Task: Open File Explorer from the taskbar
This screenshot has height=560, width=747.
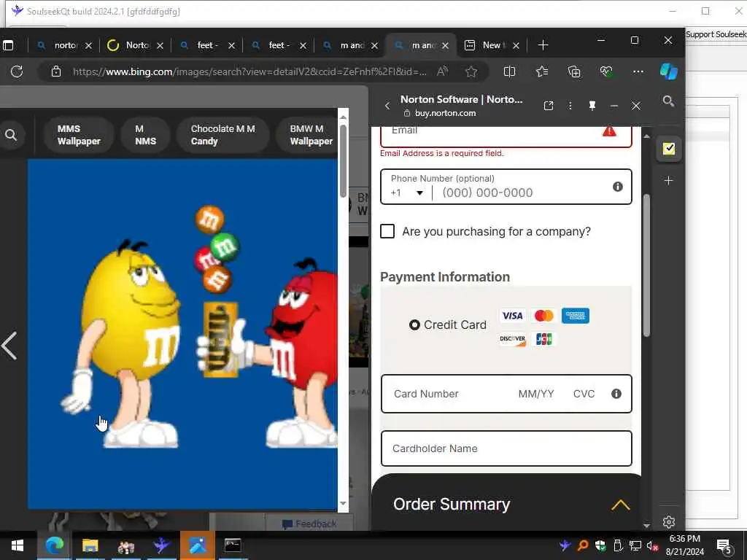Action: 90,545
